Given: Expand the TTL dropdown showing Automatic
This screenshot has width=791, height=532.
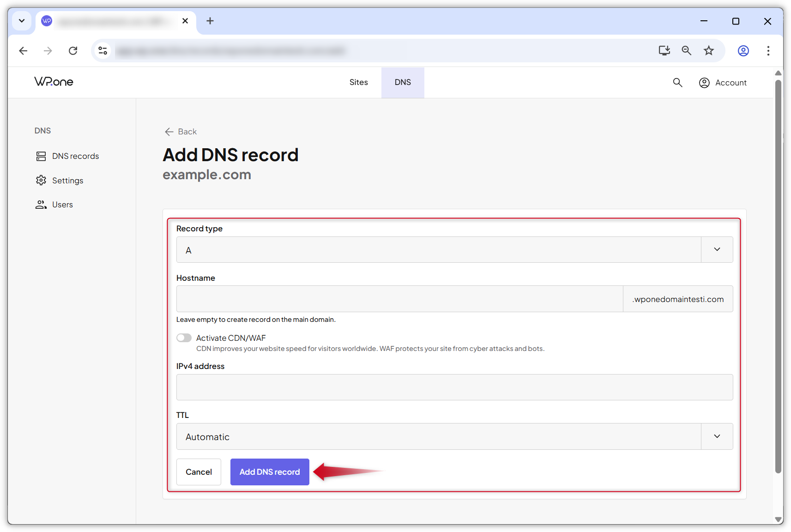Looking at the screenshot, I should (717, 436).
